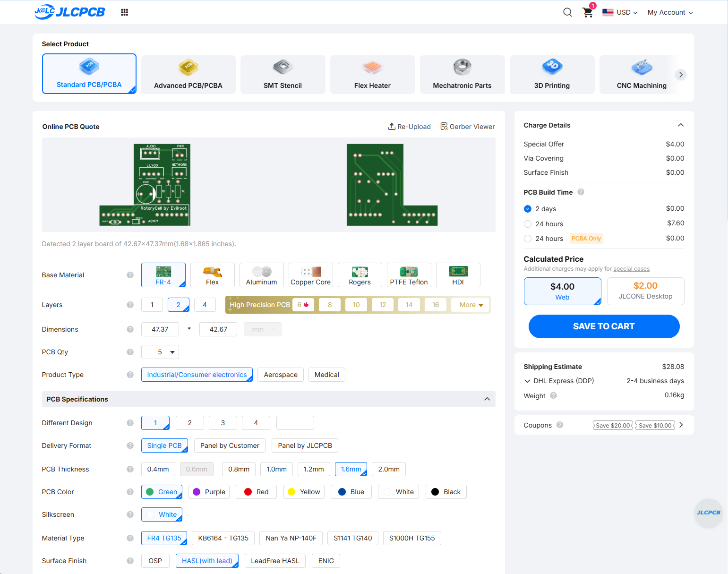This screenshot has width=728, height=574.
Task: Open the special cases link
Action: 631,269
